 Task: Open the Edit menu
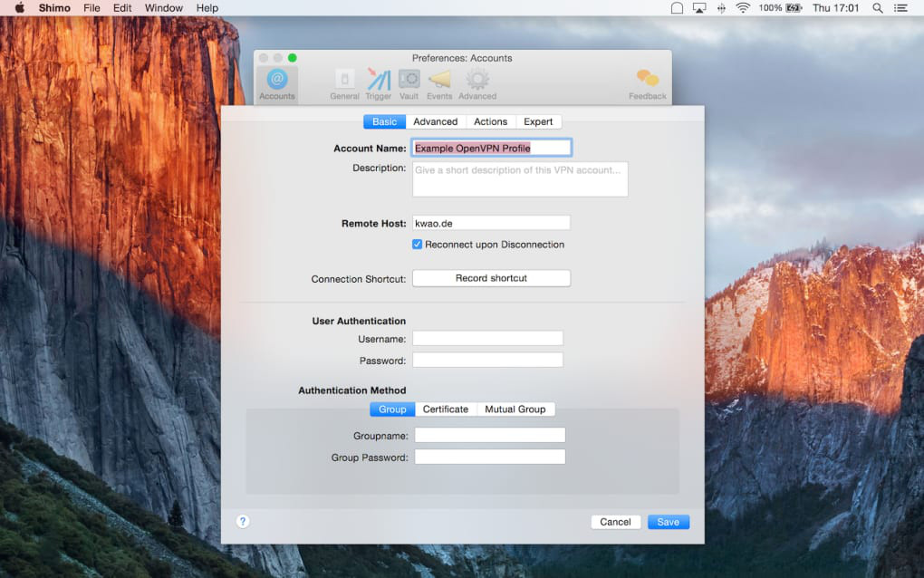click(x=122, y=7)
